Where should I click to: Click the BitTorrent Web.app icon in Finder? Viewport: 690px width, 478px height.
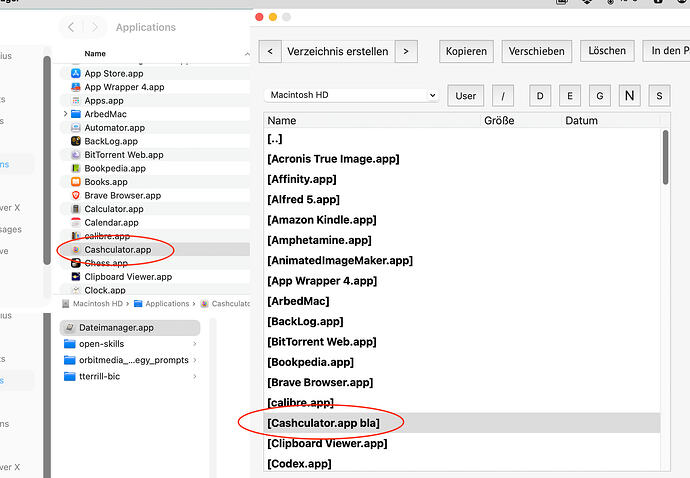76,155
